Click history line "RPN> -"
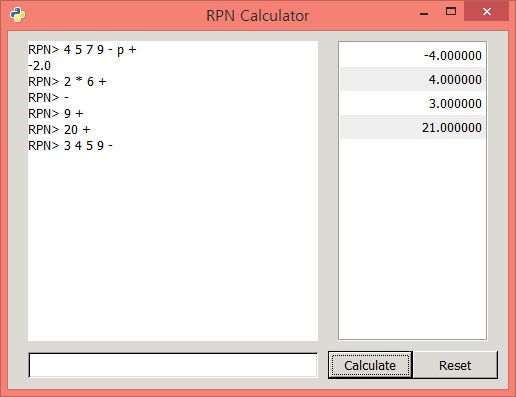Screen dimensions: 516x397 (48, 98)
